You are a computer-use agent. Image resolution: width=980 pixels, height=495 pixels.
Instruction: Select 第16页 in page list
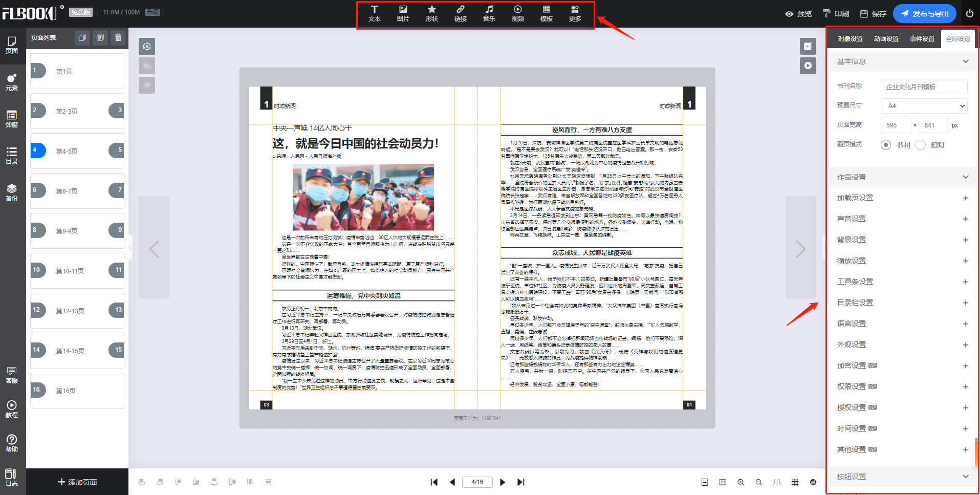click(x=77, y=391)
